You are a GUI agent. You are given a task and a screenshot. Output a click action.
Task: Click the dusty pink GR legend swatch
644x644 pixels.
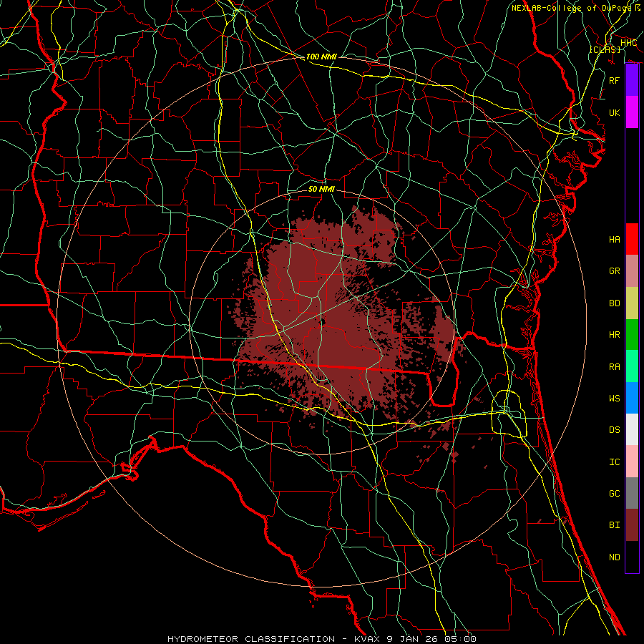click(632, 270)
